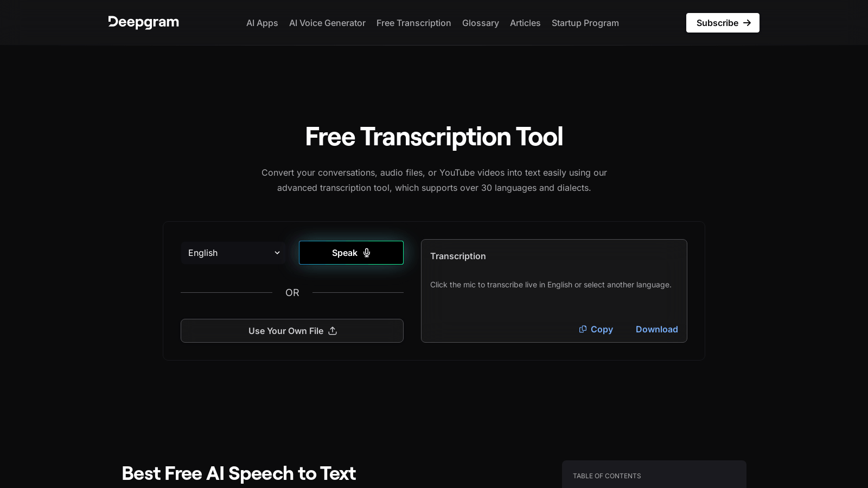Navigate to Articles in the header

click(x=525, y=23)
